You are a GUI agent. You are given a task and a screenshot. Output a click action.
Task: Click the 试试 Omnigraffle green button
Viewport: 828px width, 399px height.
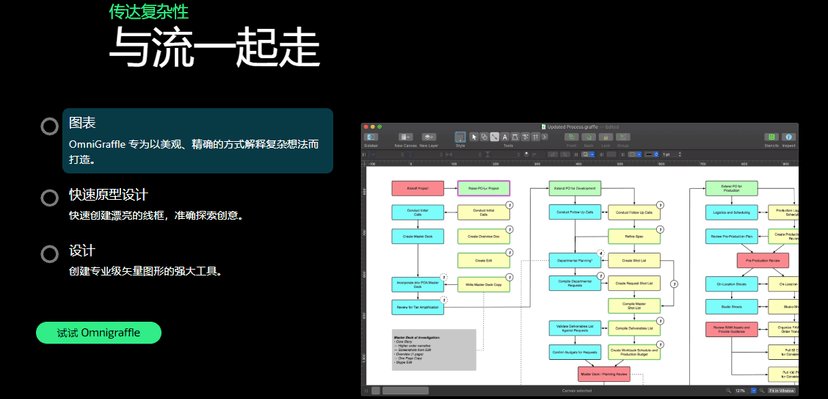coord(98,332)
